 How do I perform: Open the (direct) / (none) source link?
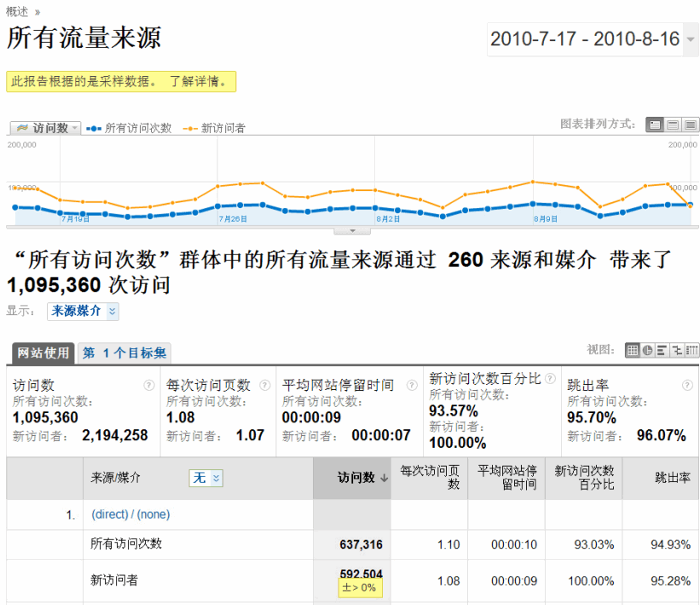[130, 515]
